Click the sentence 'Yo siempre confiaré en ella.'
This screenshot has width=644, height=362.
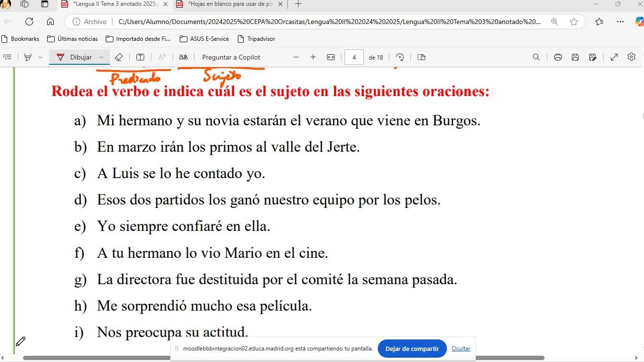184,226
